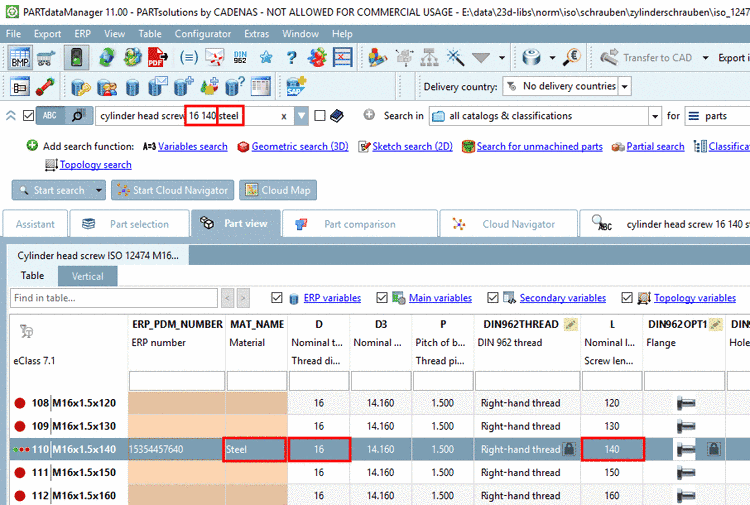The height and width of the screenshot is (505, 750).
Task: Click the 'Find in table...' input field
Action: pos(114,298)
